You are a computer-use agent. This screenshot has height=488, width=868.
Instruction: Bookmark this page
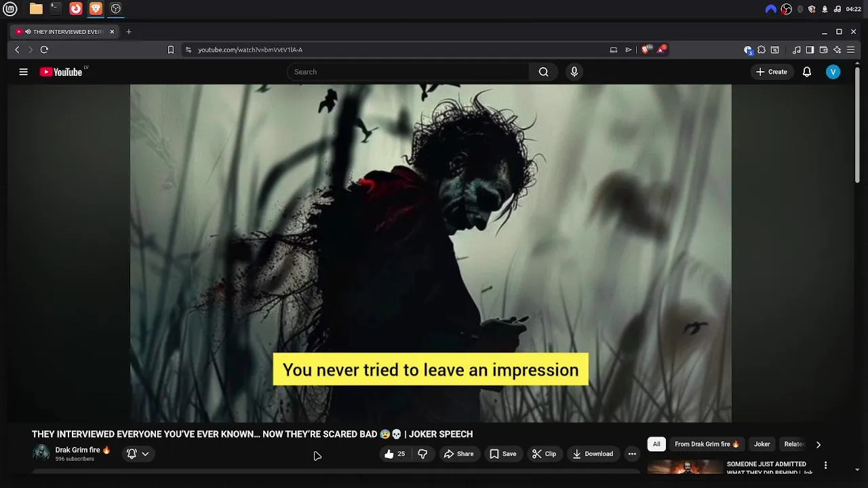pos(171,49)
